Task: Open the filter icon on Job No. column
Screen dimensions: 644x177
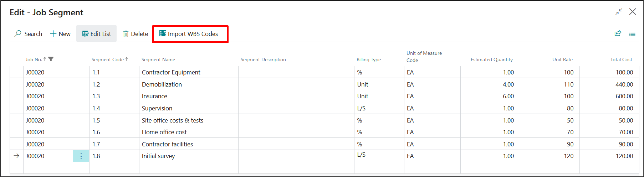Action: coord(51,59)
